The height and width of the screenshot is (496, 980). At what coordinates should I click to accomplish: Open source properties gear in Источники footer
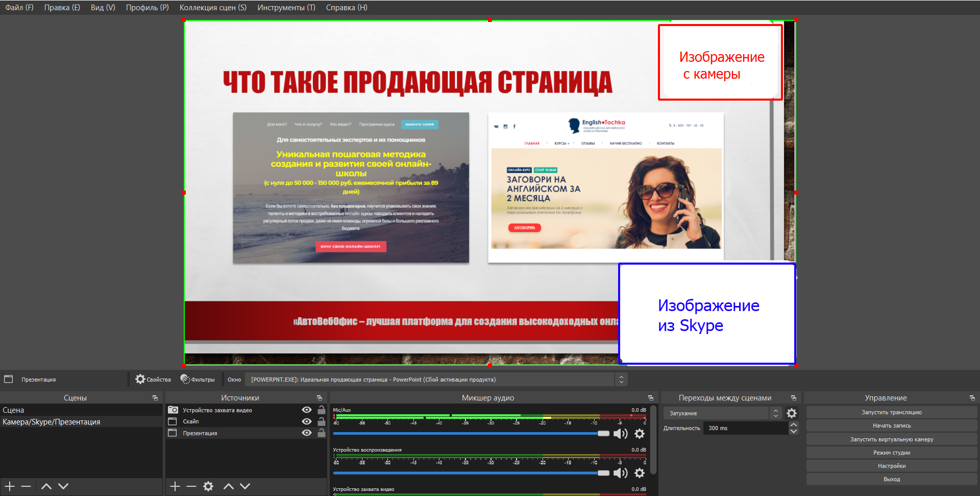208,486
